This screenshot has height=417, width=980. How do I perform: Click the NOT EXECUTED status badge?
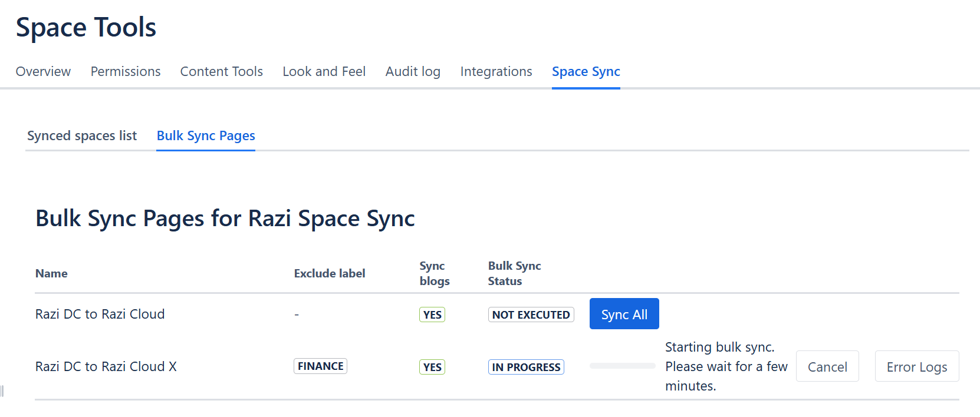coord(531,315)
